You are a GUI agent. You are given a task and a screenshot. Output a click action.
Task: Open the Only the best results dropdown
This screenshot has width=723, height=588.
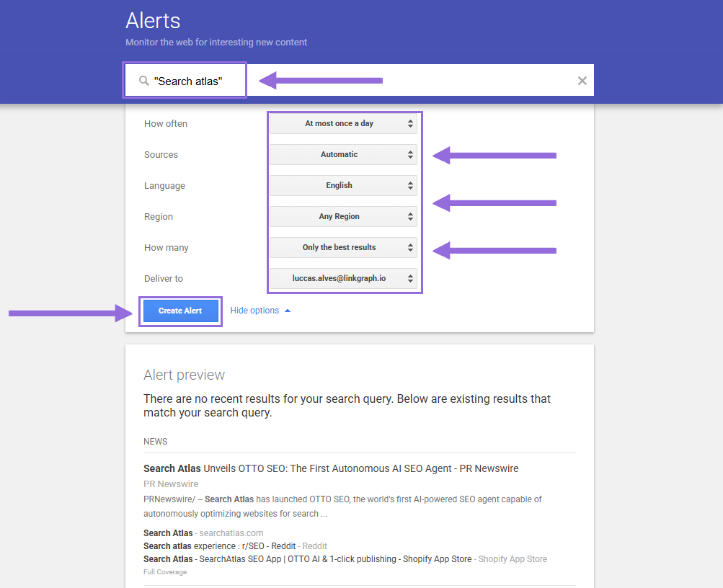click(x=343, y=247)
